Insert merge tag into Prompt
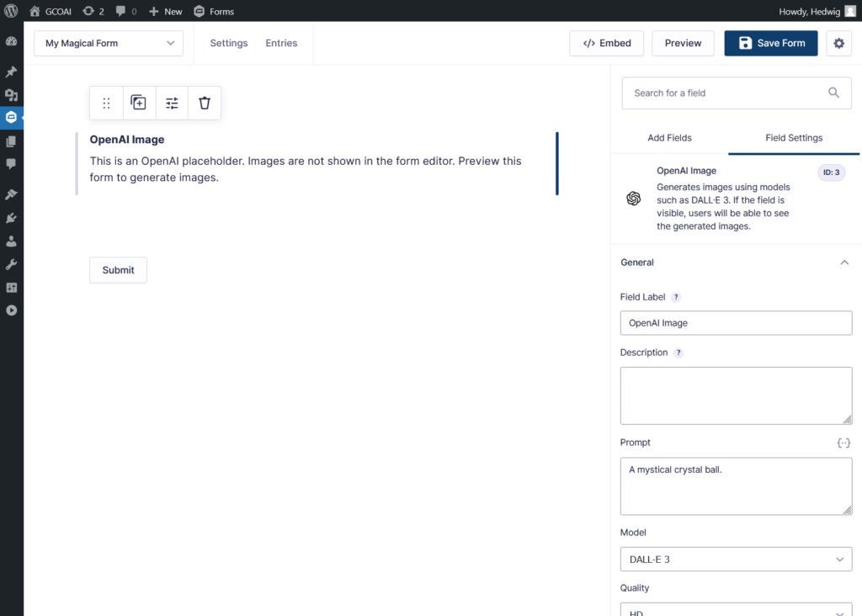The width and height of the screenshot is (862, 616). (843, 443)
